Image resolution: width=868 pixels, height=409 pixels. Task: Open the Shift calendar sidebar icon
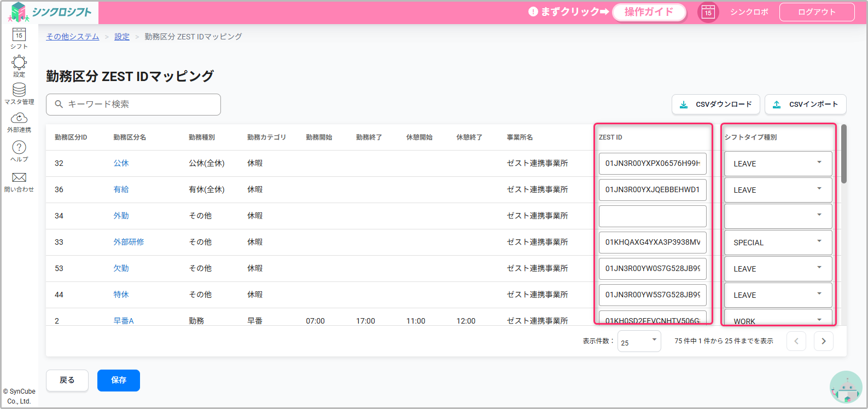(19, 38)
